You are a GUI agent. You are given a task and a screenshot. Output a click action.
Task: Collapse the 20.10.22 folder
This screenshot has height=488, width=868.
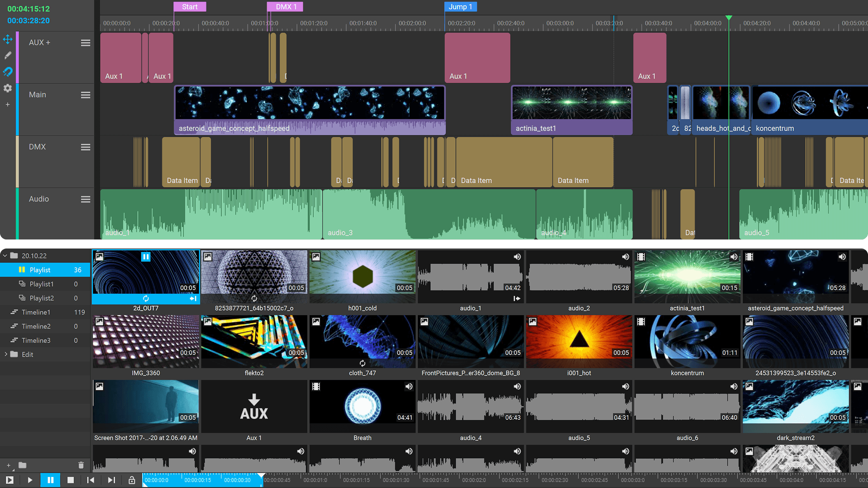(x=5, y=255)
